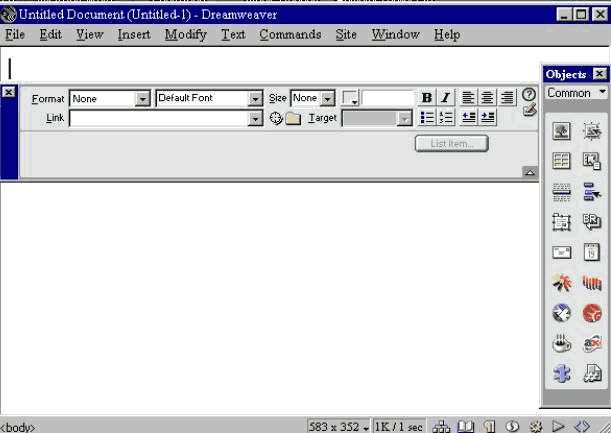The image size is (611, 433).
Task: Align text right
Action: (x=507, y=97)
